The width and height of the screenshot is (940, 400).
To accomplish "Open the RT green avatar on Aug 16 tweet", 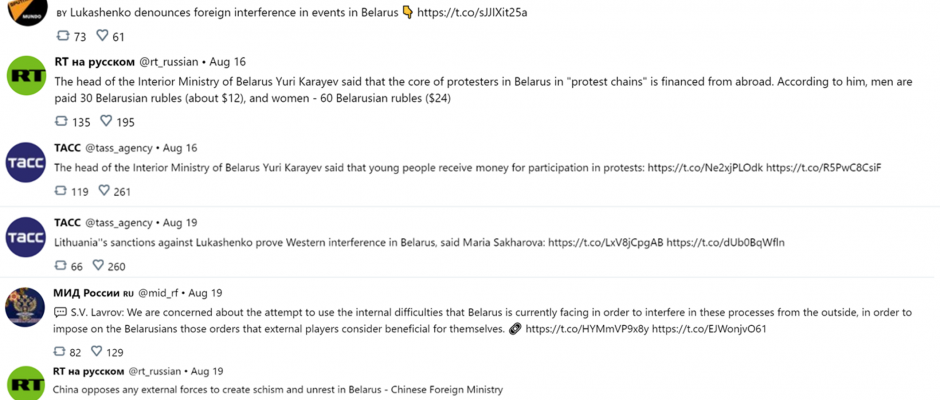I will (x=26, y=77).
